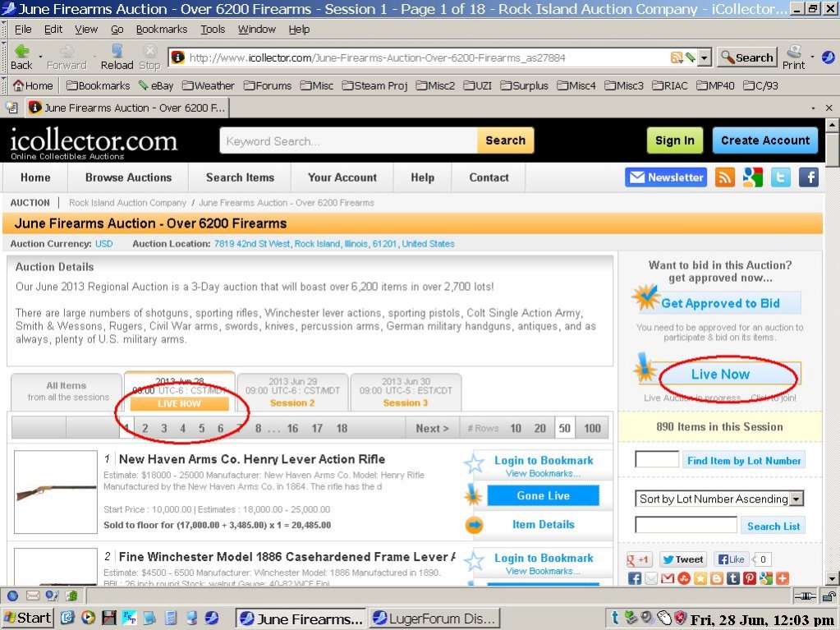
Task: Click the online/offline connection icon in status bar
Action: pyautogui.click(x=804, y=596)
